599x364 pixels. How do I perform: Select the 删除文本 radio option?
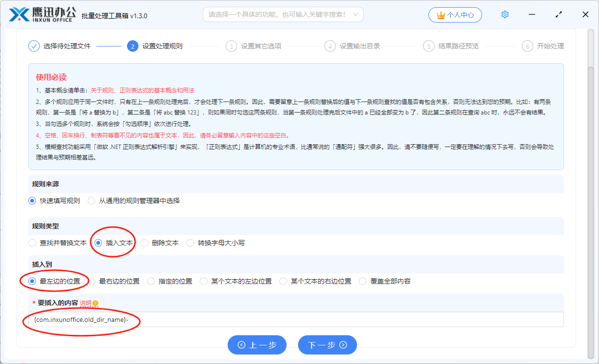(x=144, y=243)
